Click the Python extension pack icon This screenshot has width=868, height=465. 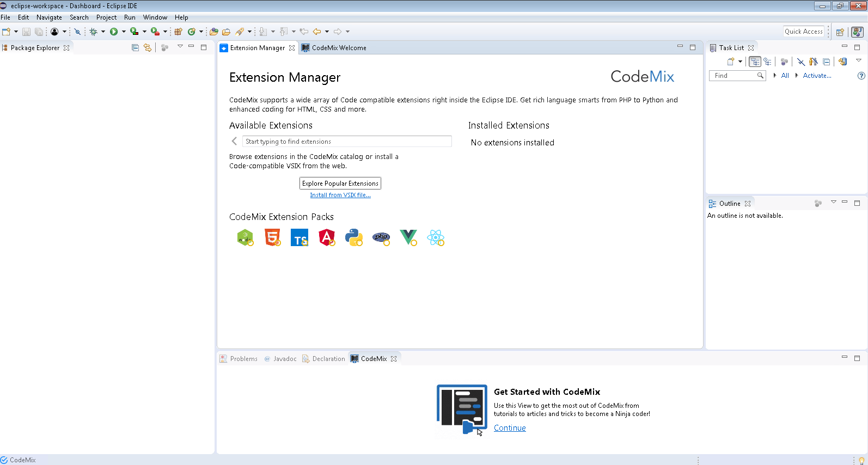pos(353,237)
